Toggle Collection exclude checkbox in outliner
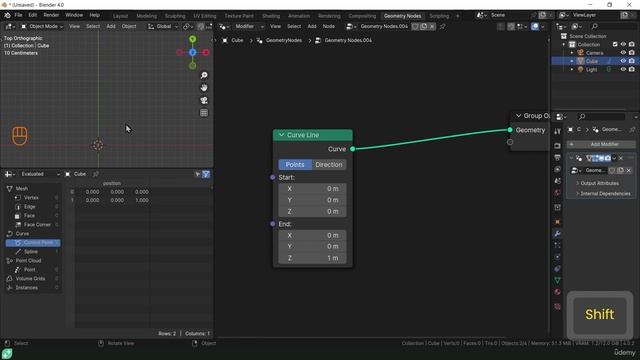This screenshot has width=640, height=360. coord(615,44)
